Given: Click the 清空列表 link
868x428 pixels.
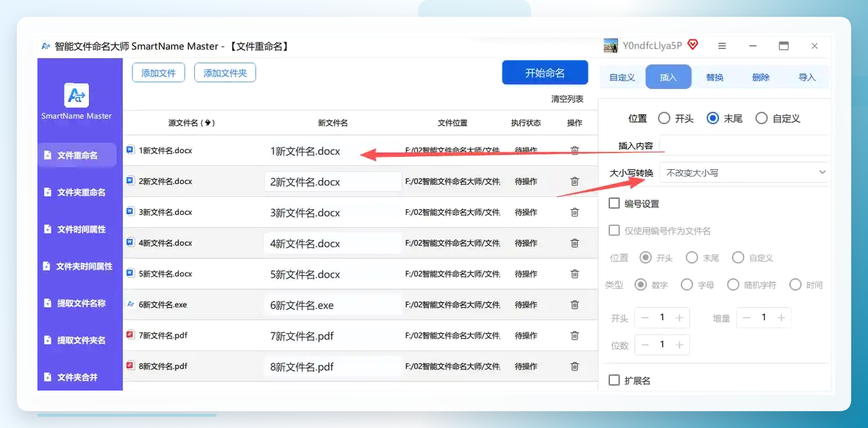Looking at the screenshot, I should [x=567, y=99].
